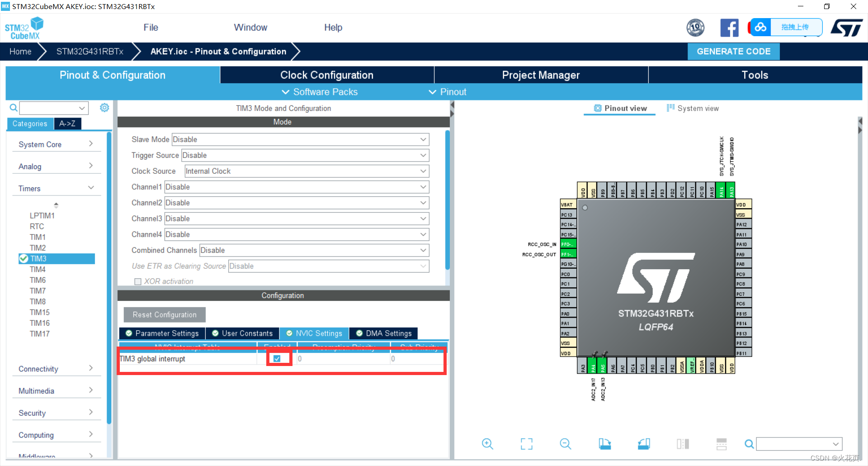Click the ST logo in header

pyautogui.click(x=847, y=28)
